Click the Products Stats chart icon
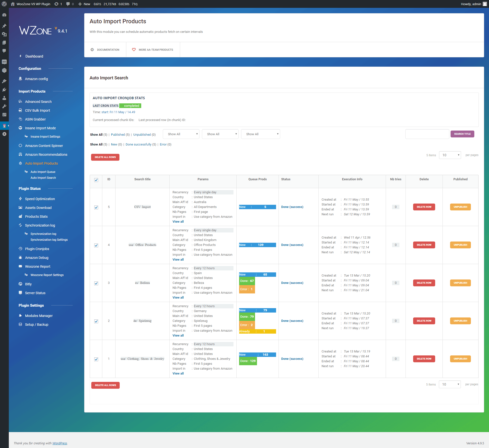The height and width of the screenshot is (448, 489). click(x=20, y=216)
